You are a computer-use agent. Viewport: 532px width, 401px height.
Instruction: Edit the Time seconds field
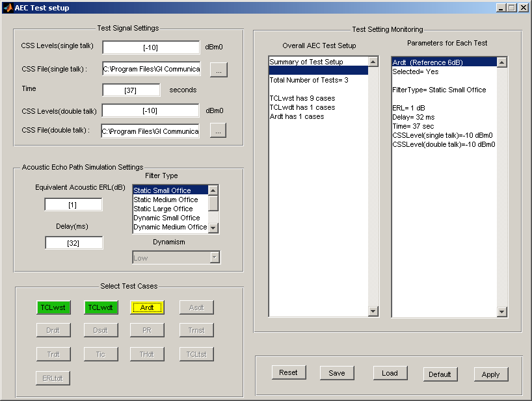(131, 90)
